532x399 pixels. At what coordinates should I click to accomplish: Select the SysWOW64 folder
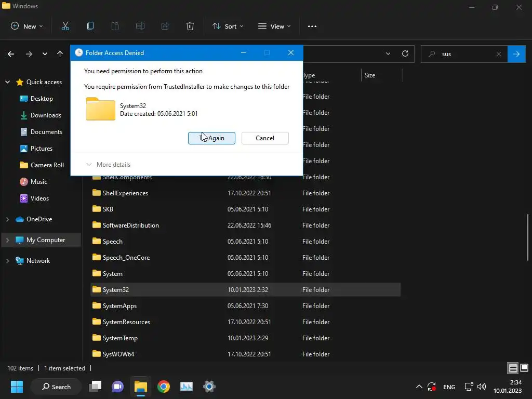pos(246,354)
